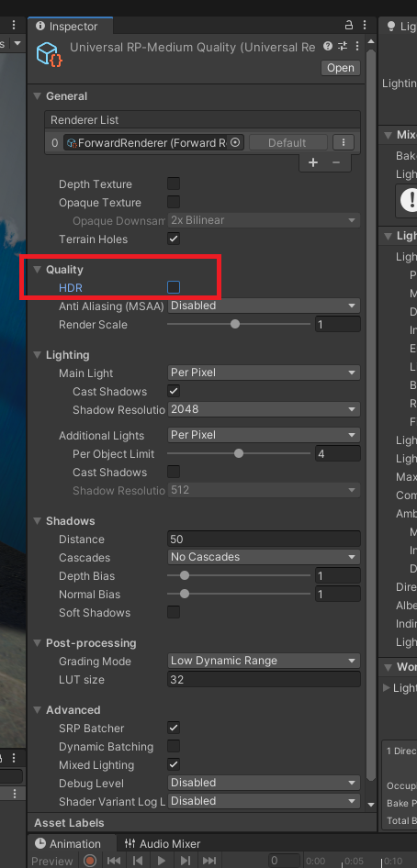Collapse the Shadows section

(38, 521)
